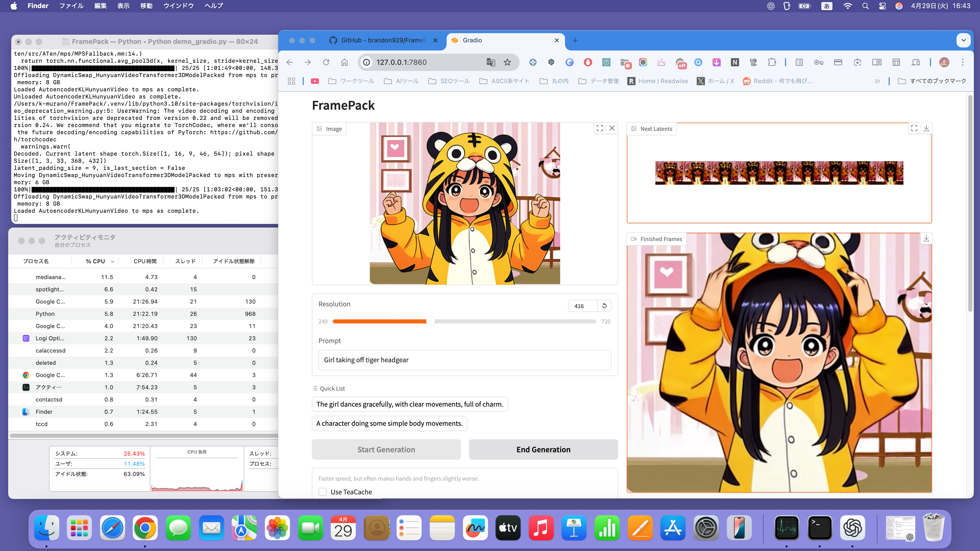Reset Resolution value to default

point(604,306)
